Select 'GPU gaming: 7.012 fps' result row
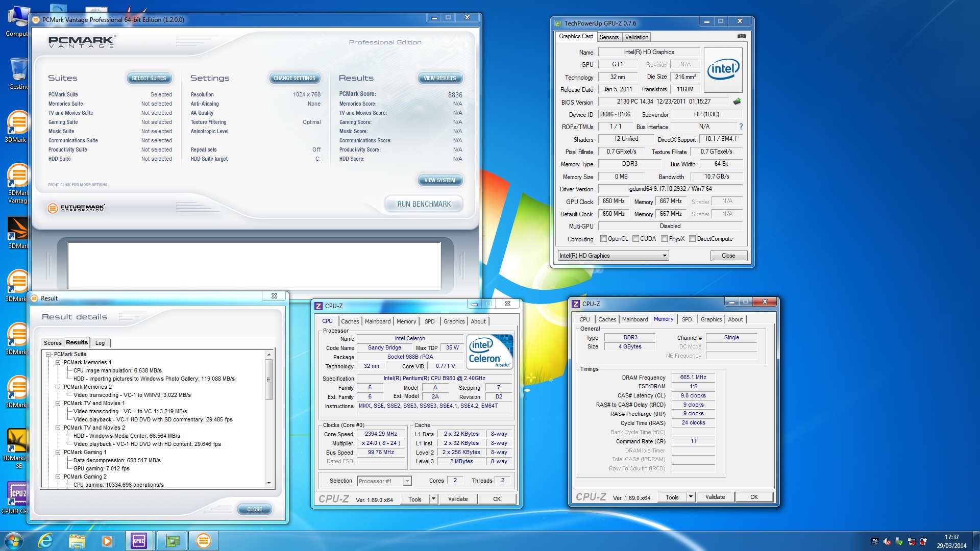Image resolution: width=980 pixels, height=551 pixels. [101, 468]
